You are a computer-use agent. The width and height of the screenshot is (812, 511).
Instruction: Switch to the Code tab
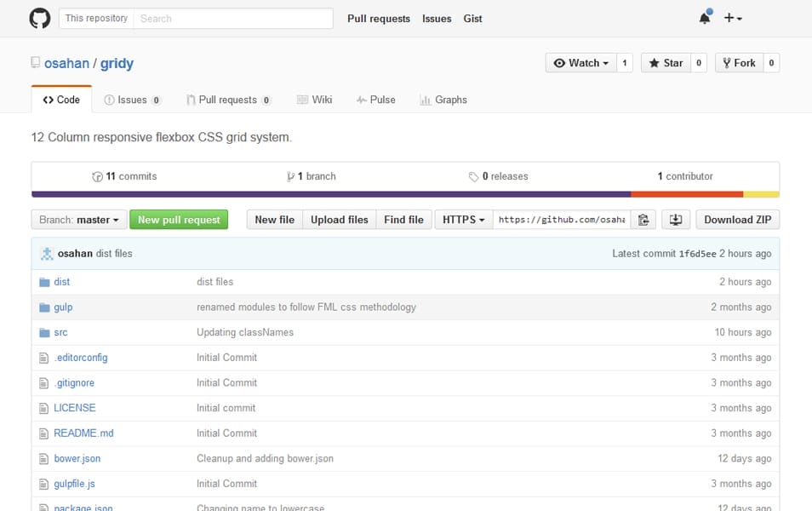point(61,100)
